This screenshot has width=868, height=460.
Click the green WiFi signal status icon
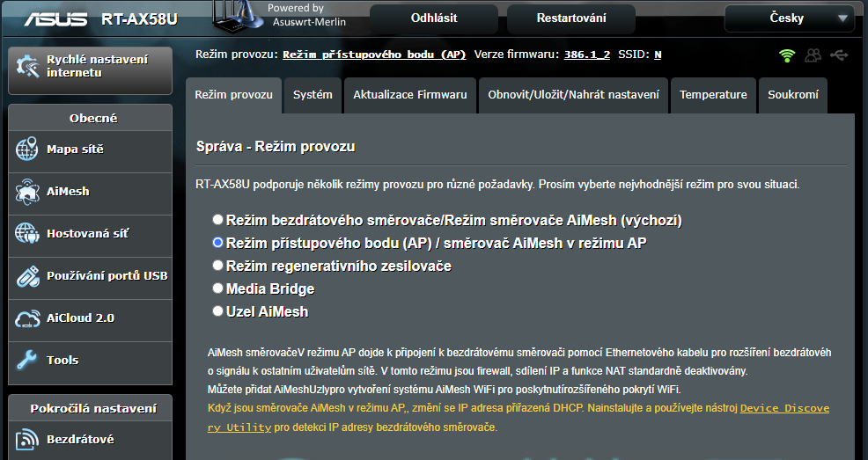click(x=787, y=55)
